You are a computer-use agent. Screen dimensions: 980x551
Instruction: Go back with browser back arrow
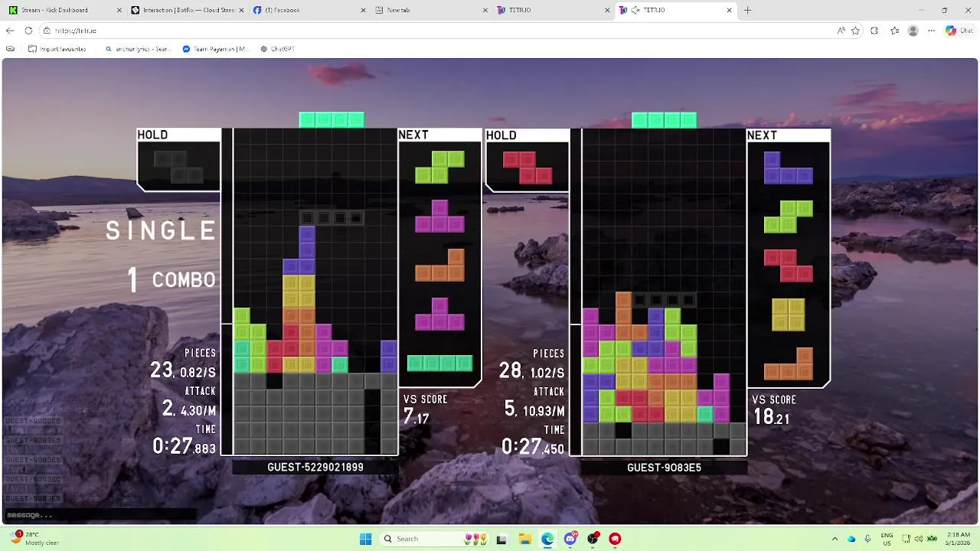point(10,31)
